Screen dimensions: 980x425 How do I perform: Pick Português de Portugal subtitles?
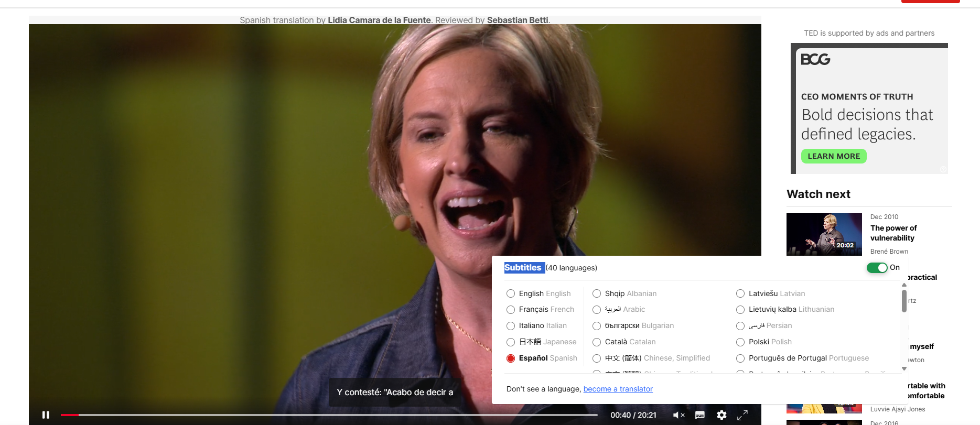tap(740, 358)
